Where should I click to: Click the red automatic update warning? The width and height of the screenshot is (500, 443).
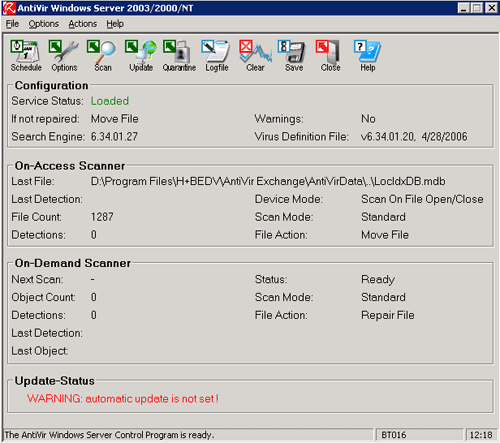click(123, 399)
